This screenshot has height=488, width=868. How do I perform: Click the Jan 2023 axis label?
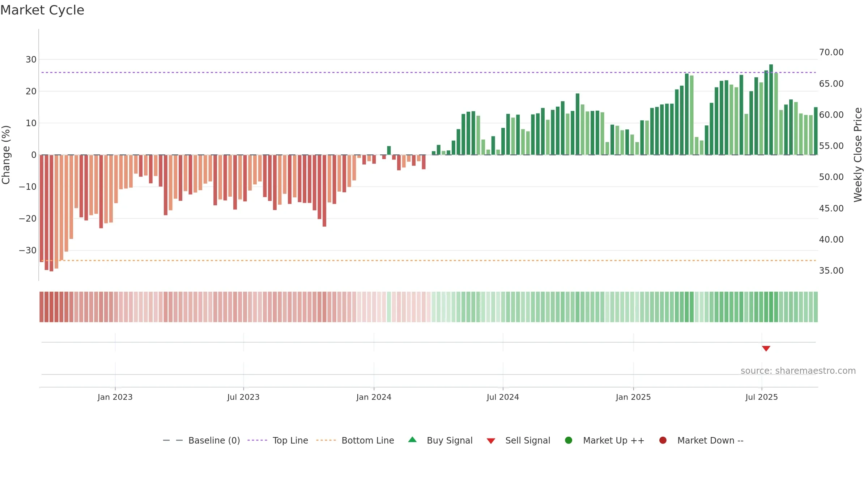[x=115, y=397]
